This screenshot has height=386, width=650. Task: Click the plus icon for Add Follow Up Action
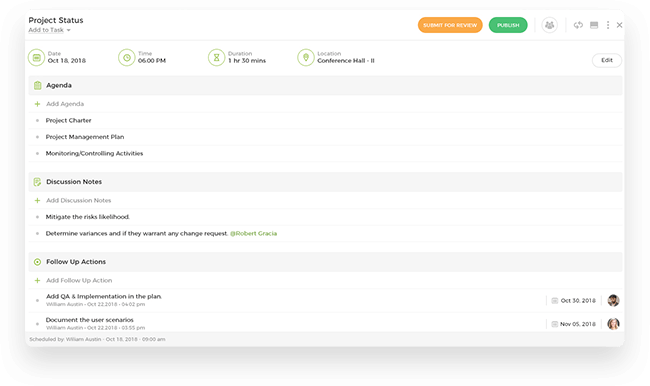(x=37, y=281)
